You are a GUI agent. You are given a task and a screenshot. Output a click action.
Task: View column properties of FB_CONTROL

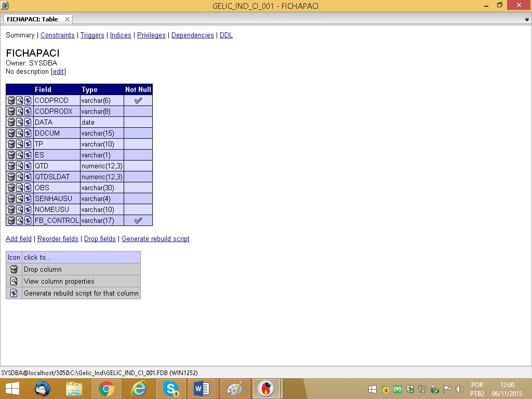pyautogui.click(x=20, y=220)
